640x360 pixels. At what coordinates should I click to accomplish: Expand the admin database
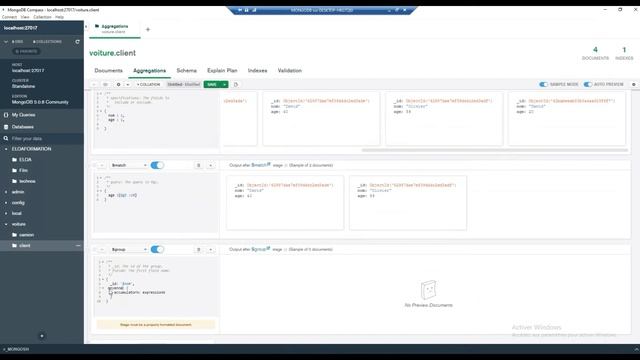[x=6, y=192]
